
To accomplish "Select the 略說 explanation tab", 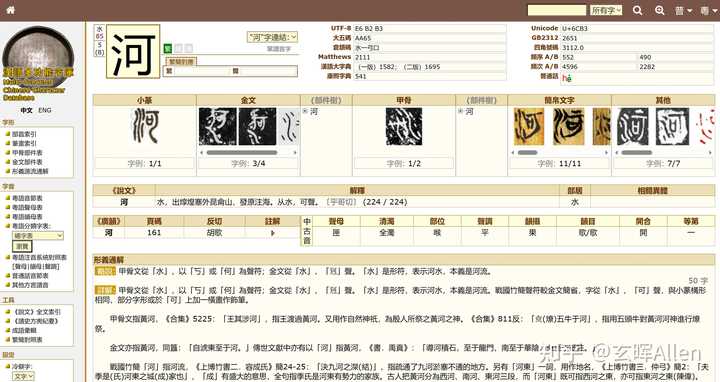I will (105, 271).
